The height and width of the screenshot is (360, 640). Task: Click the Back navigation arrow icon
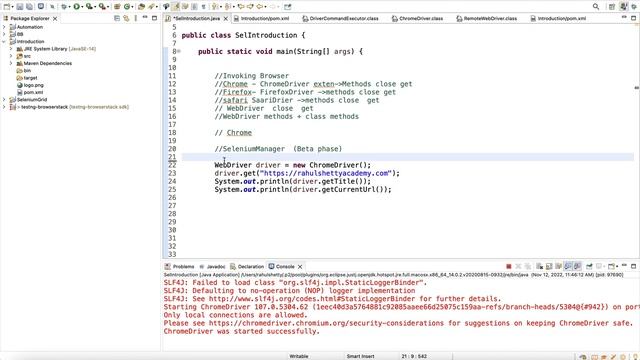[259, 7]
